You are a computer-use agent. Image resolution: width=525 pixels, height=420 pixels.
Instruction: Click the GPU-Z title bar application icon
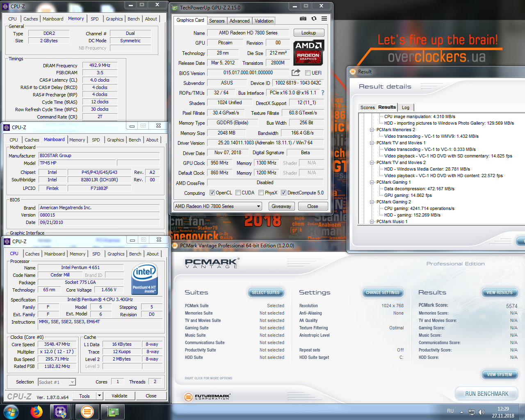pos(175,7)
